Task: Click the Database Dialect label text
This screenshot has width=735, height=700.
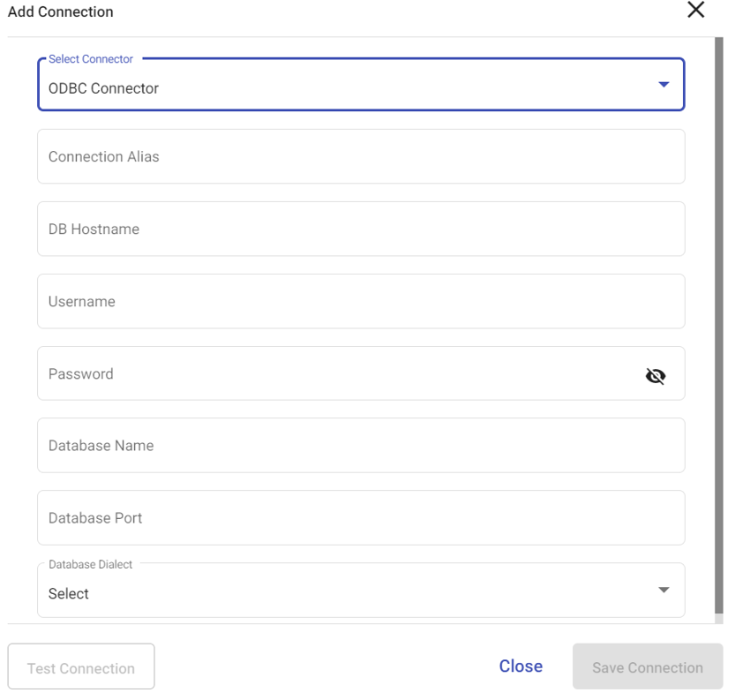Action: 91,564
